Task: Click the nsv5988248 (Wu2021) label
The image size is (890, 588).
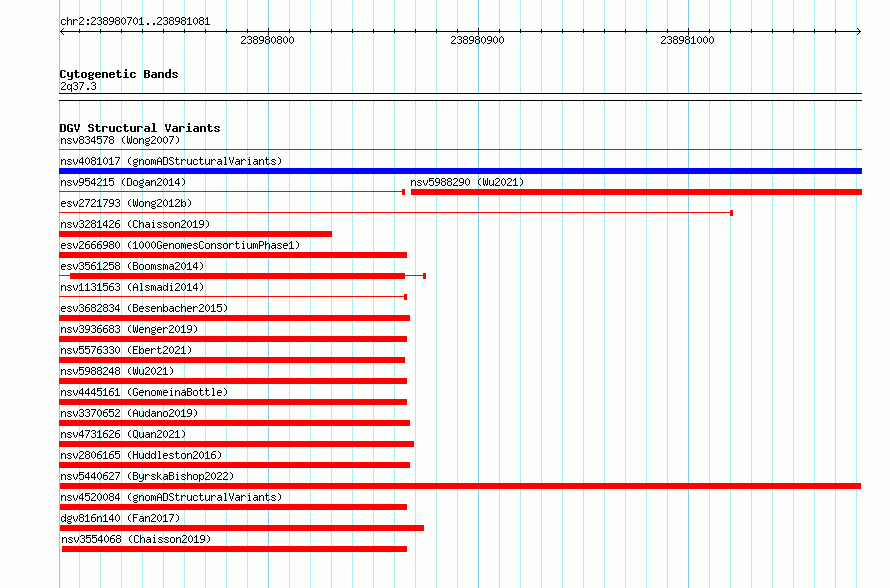Action: pyautogui.click(x=117, y=371)
